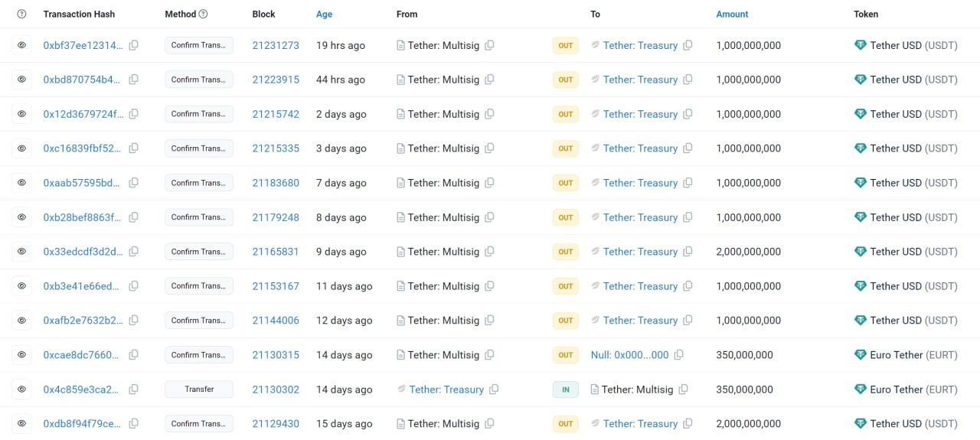
Task: Copy Tether: Multisig address in block 21231273 row
Action: coord(490,45)
